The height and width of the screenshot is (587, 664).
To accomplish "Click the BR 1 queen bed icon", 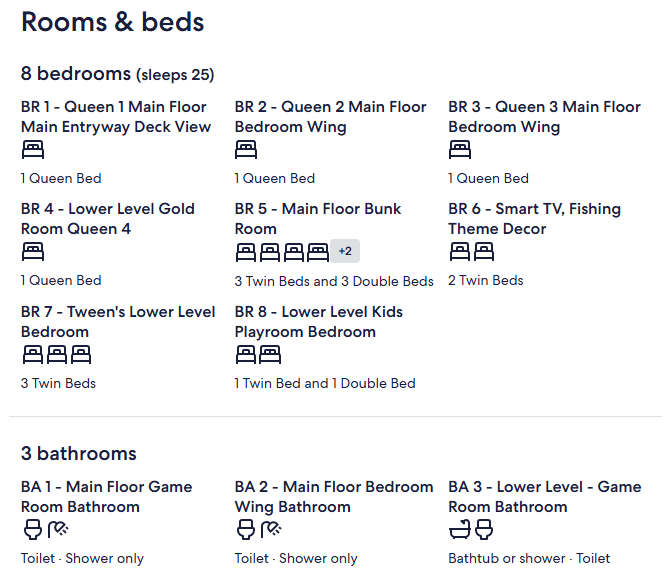I will pos(33,150).
